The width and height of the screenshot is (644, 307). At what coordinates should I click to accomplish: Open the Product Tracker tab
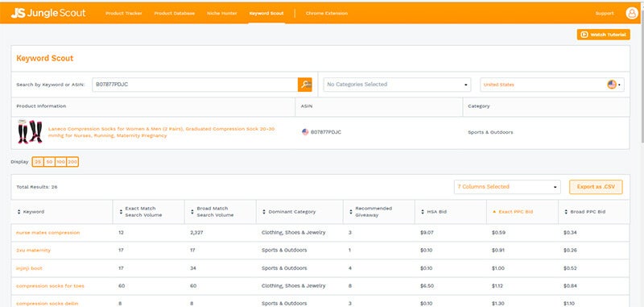(x=124, y=13)
